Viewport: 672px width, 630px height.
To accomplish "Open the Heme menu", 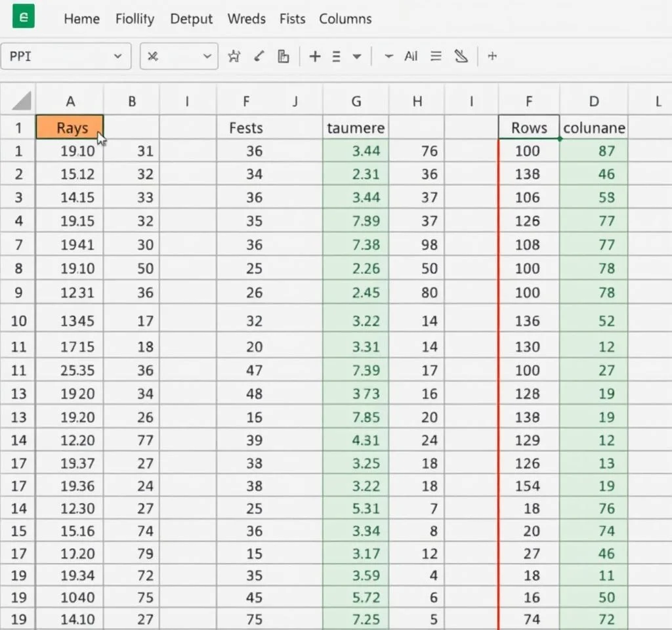I will (x=82, y=19).
